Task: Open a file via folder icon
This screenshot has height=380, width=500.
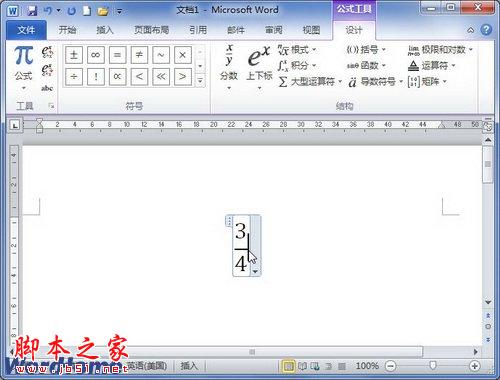Action: tap(103, 12)
